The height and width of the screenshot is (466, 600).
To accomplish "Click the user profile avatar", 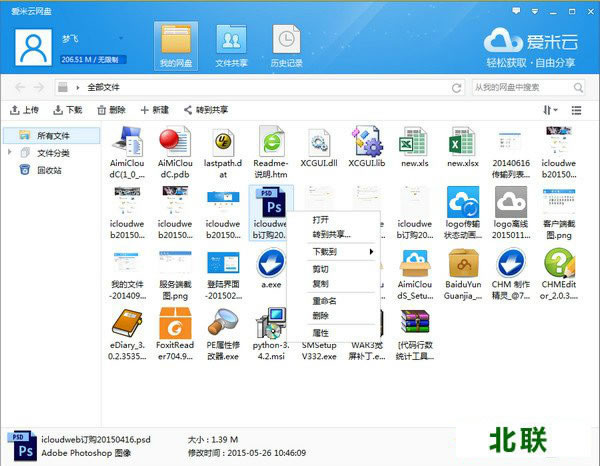I will coord(35,47).
